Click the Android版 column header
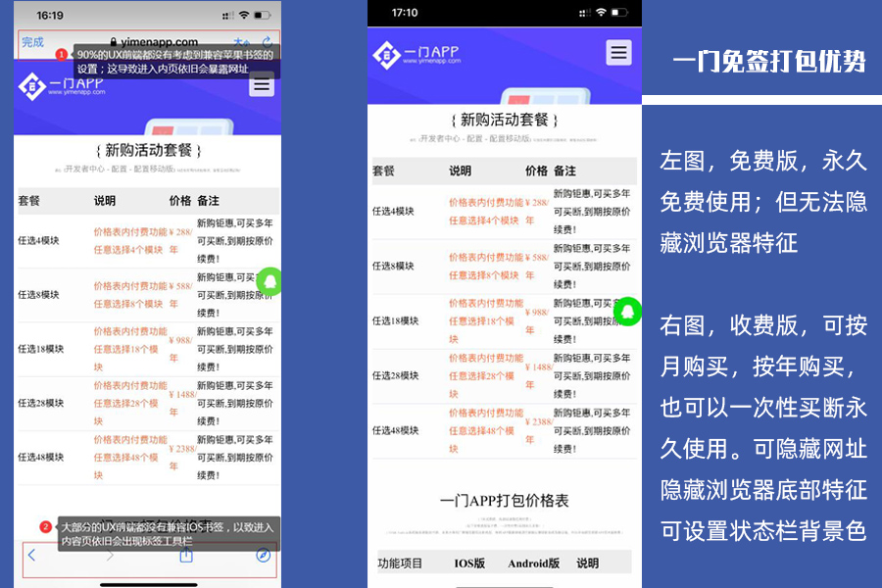Screen dimensions: 882x588 coord(534,563)
